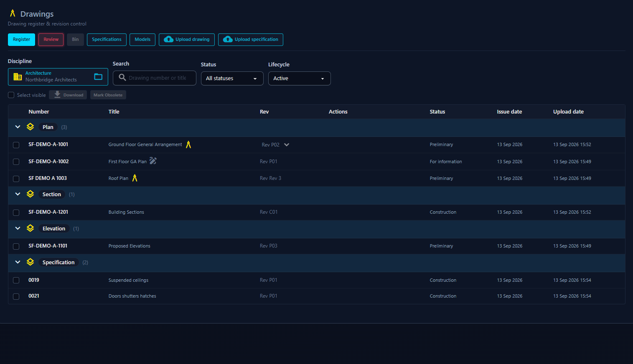Viewport: 633px width, 364px height.
Task: Click layers icon of Plan group
Action: (30, 126)
